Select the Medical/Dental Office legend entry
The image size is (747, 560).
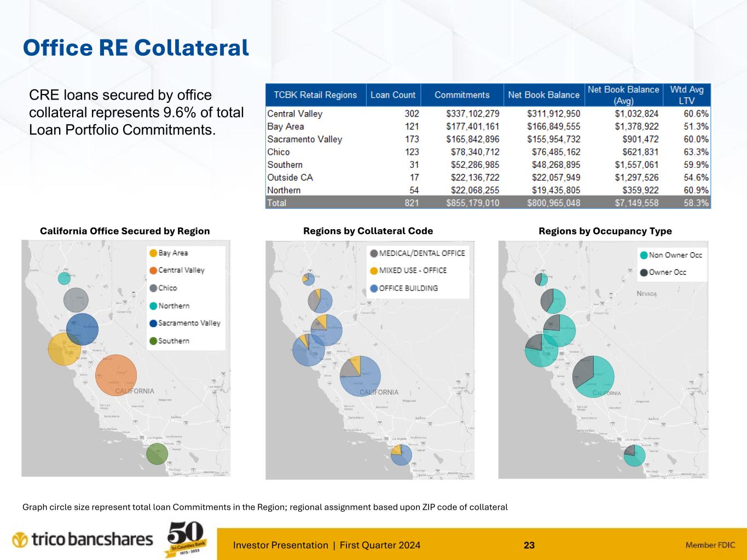417,253
